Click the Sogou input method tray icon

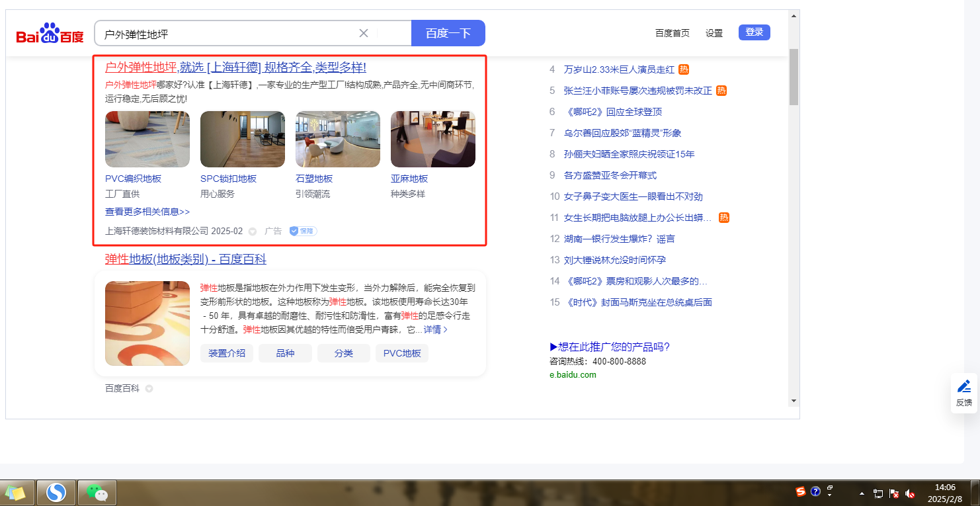pyautogui.click(x=801, y=491)
